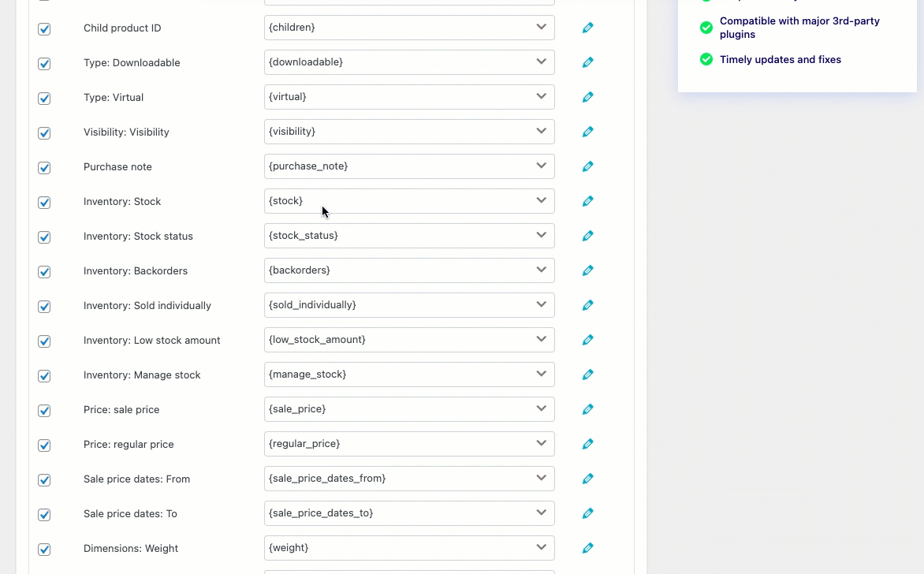Edit the Type: Downloadable mapping with pencil
This screenshot has width=924, height=574.
pyautogui.click(x=587, y=62)
